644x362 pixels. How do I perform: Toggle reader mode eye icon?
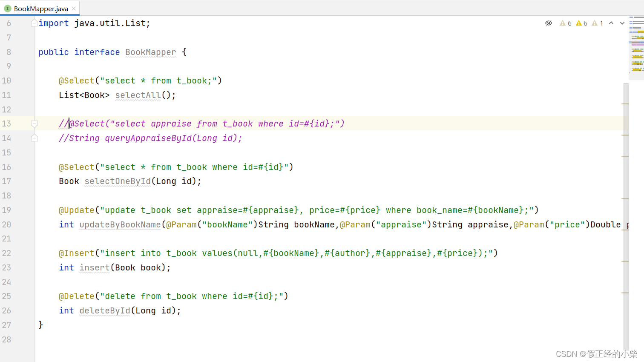tap(549, 23)
